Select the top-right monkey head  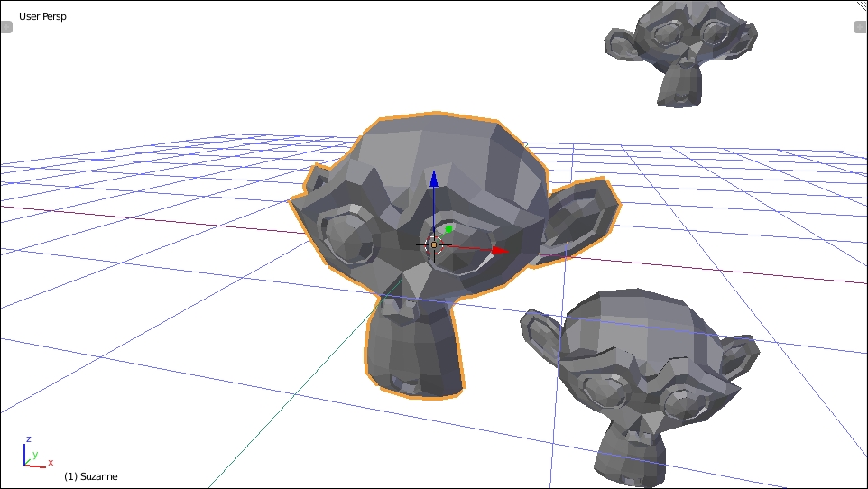click(x=681, y=52)
